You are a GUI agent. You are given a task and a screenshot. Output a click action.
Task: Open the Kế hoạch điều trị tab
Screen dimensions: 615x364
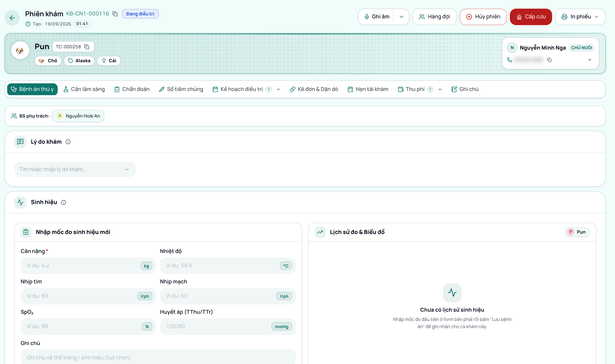[242, 89]
